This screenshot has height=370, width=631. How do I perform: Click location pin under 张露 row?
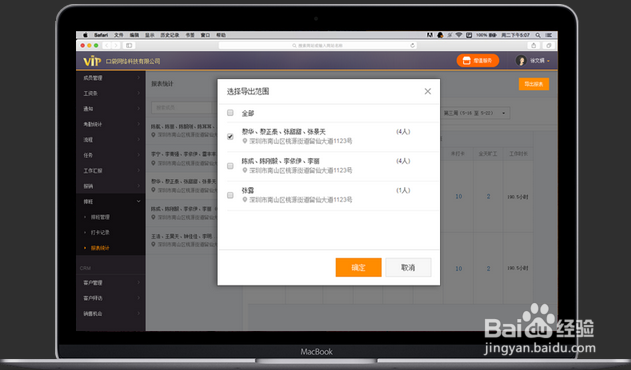click(x=244, y=200)
